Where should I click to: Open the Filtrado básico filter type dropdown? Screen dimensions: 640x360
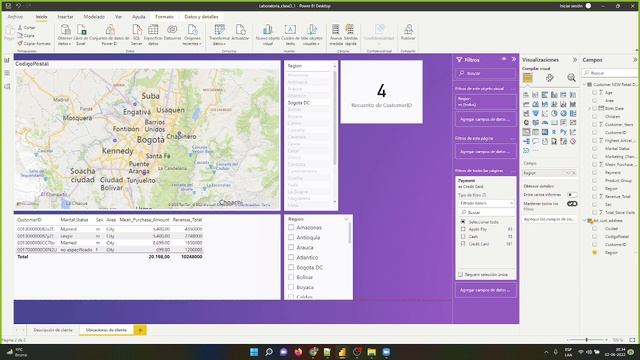point(486,203)
